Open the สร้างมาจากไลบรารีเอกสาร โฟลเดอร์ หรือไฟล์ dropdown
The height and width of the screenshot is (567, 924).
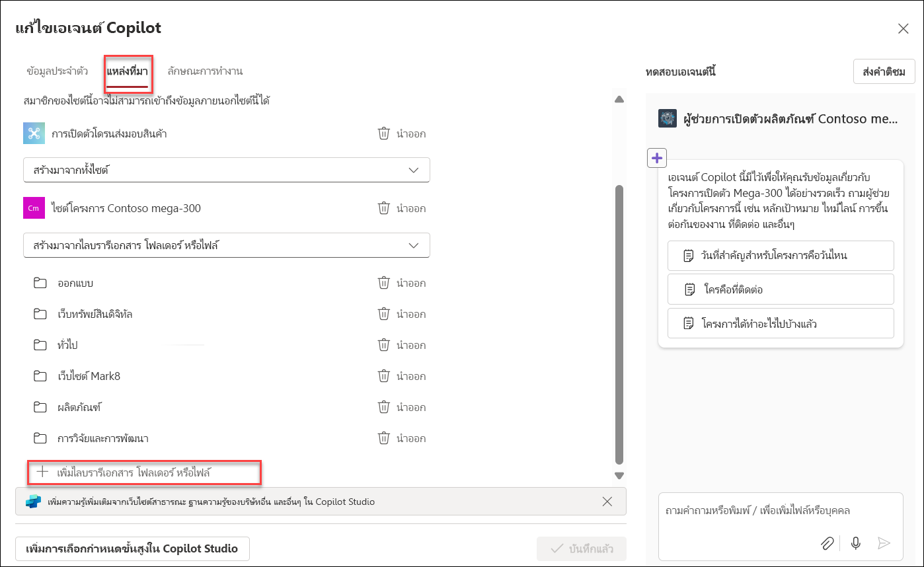click(227, 245)
